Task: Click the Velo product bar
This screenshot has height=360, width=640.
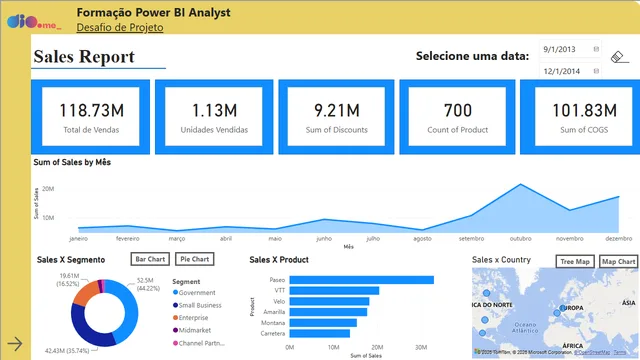Action: [x=329, y=301]
